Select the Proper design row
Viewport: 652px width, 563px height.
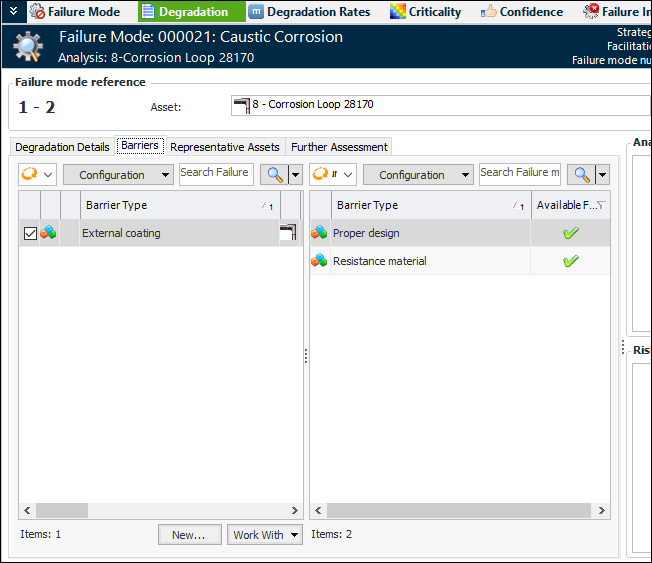tap(460, 233)
